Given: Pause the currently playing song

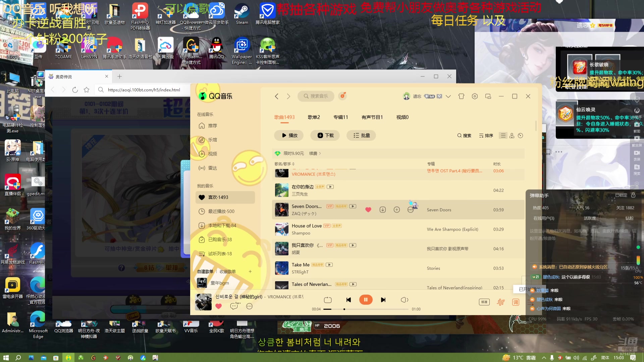Looking at the screenshot, I should [366, 300].
